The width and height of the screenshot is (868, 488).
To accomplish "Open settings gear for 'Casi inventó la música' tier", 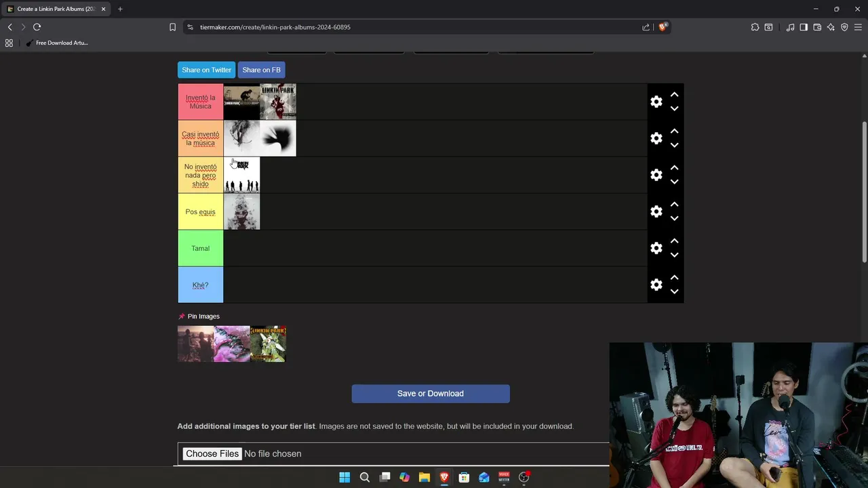I will coord(656,138).
